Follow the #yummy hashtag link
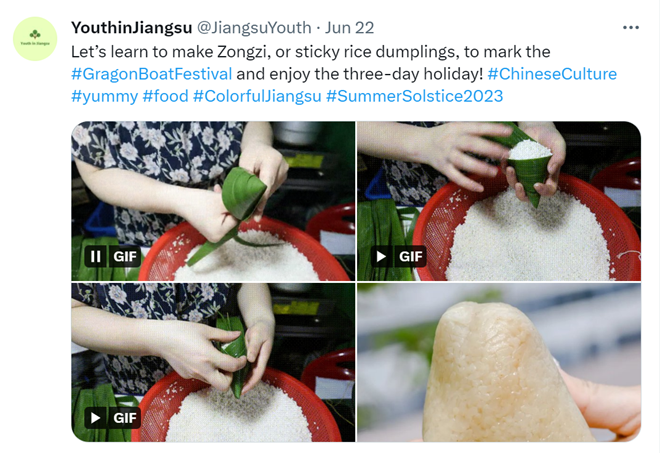660x453 pixels. pyautogui.click(x=104, y=96)
